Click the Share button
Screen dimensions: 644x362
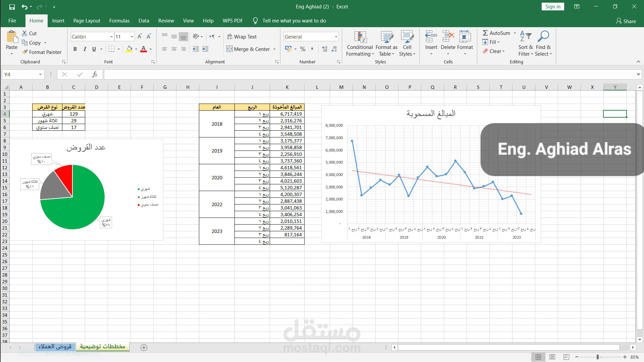coord(626,21)
